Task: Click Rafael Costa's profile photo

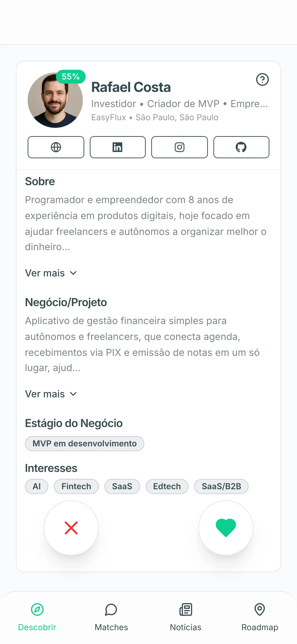Action: pos(55,100)
